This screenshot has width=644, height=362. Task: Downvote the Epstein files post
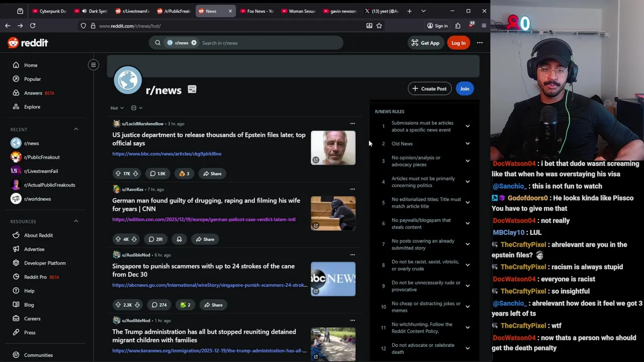[135, 173]
